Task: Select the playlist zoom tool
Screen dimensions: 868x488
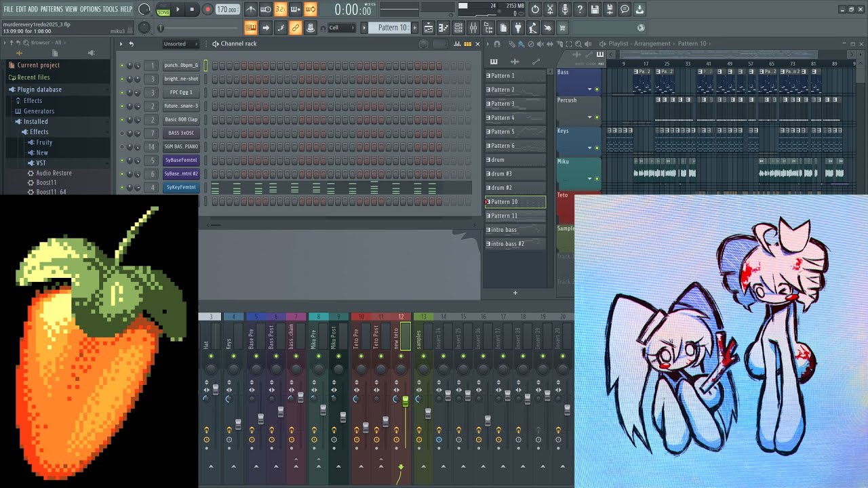Action: (x=578, y=44)
